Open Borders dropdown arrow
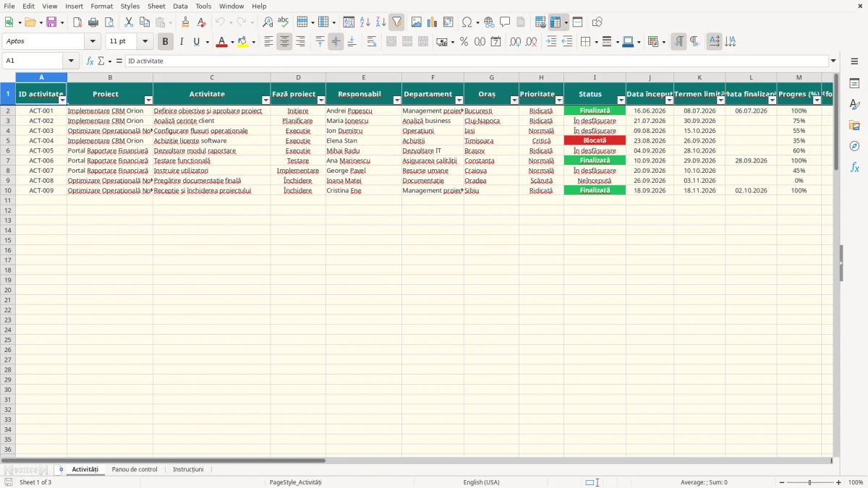868x488 pixels. (595, 42)
